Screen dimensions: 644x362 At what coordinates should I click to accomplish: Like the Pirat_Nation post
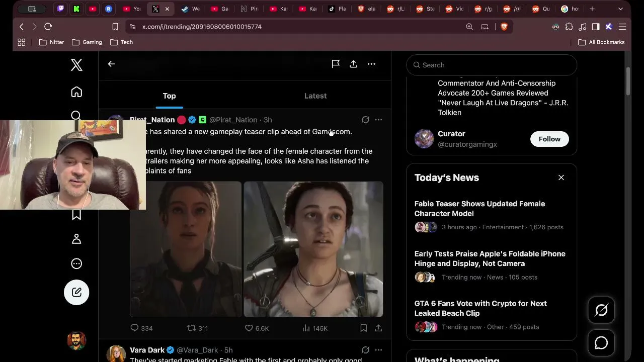tap(257, 328)
